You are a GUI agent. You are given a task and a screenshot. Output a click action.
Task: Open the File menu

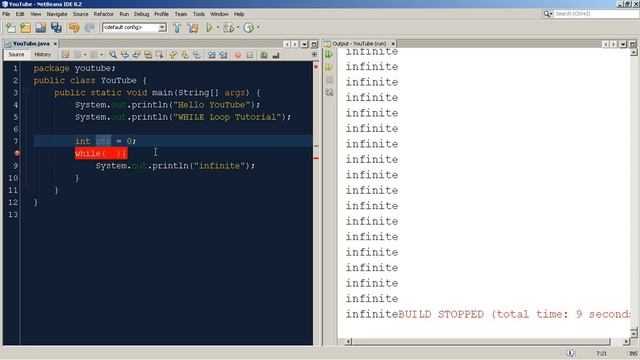[x=6, y=14]
